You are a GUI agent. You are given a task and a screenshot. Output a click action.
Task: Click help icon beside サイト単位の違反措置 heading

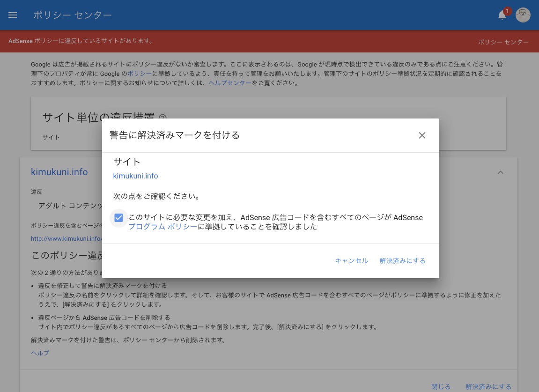162,118
